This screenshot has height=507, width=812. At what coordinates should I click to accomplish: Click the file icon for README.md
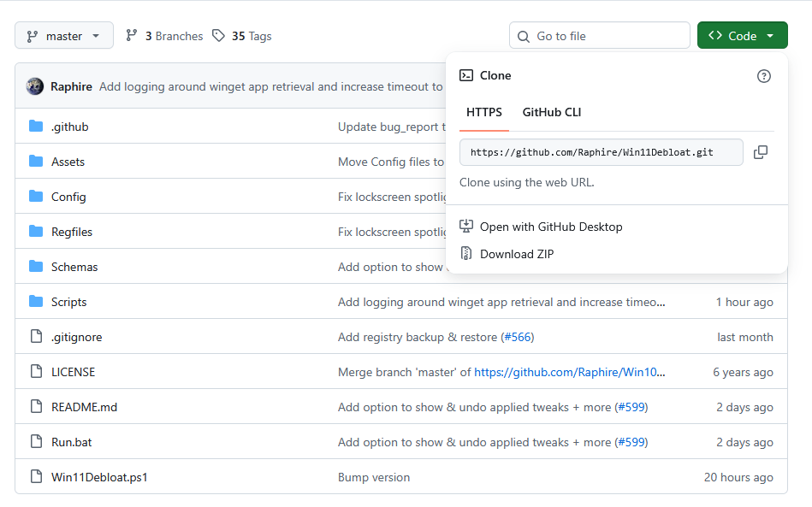pyautogui.click(x=36, y=407)
